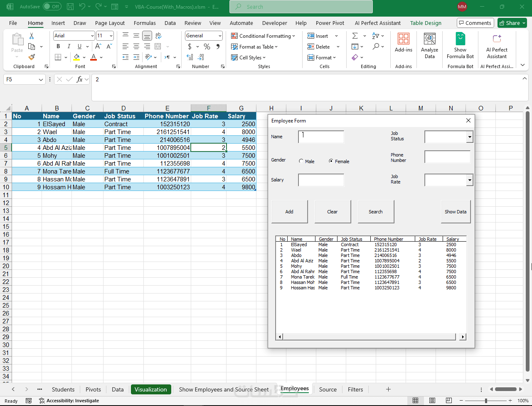Open the Developer ribbon tab
This screenshot has width=532, height=406.
[x=275, y=23]
